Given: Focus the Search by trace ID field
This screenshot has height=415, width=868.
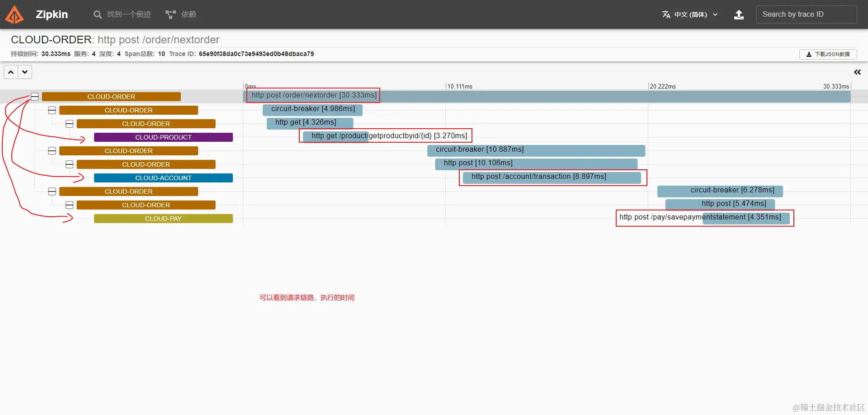Looking at the screenshot, I should click(x=806, y=14).
